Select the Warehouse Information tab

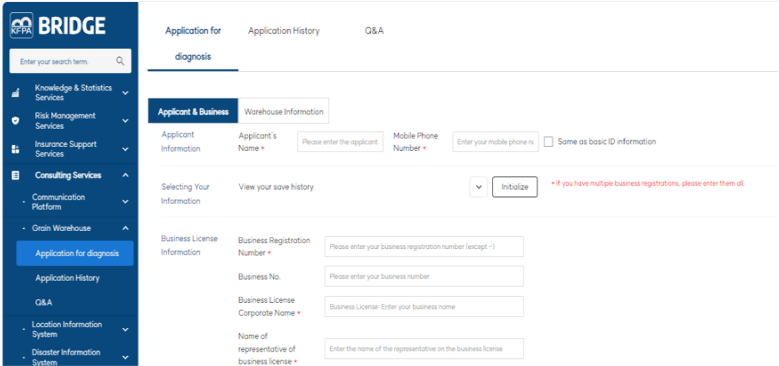point(284,112)
